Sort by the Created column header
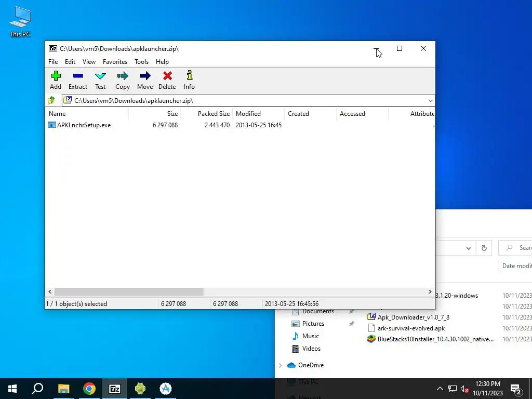The height and width of the screenshot is (399, 532). (311, 114)
